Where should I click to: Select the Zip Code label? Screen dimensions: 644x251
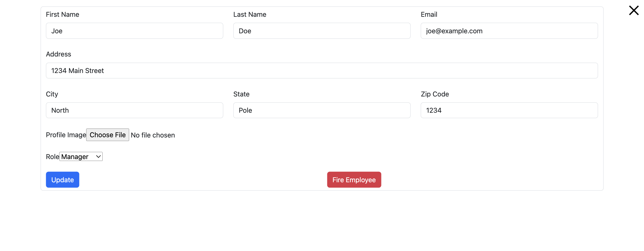click(x=434, y=94)
